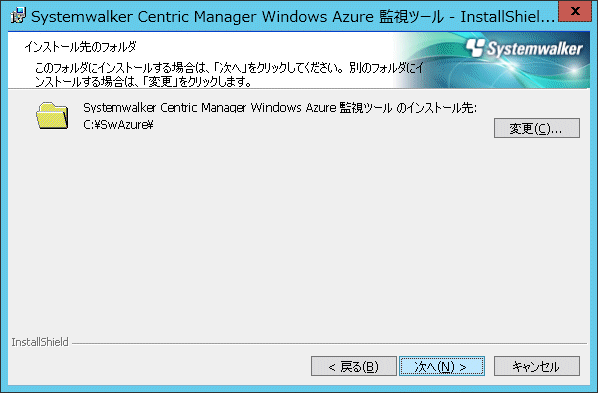Click the installer icon in the title bar
598x393 pixels.
point(18,16)
